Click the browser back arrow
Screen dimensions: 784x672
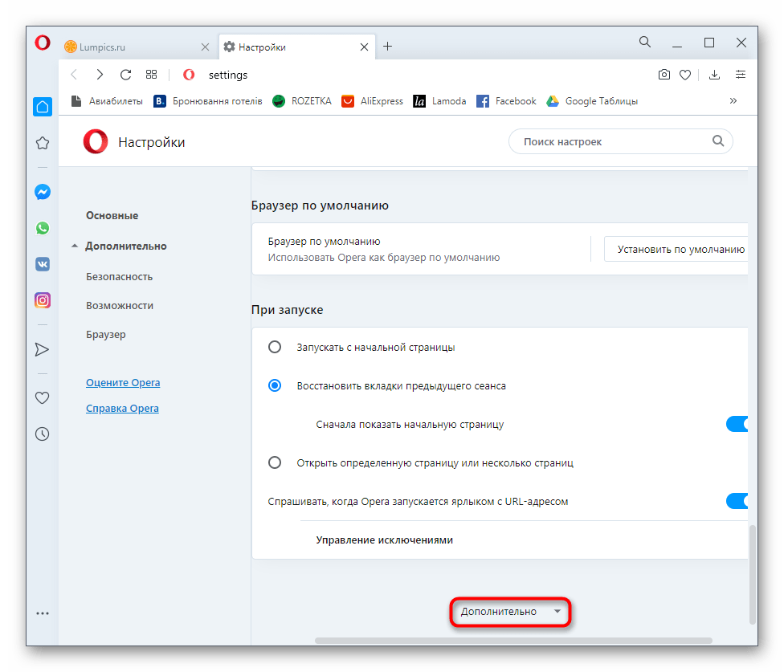coord(74,75)
